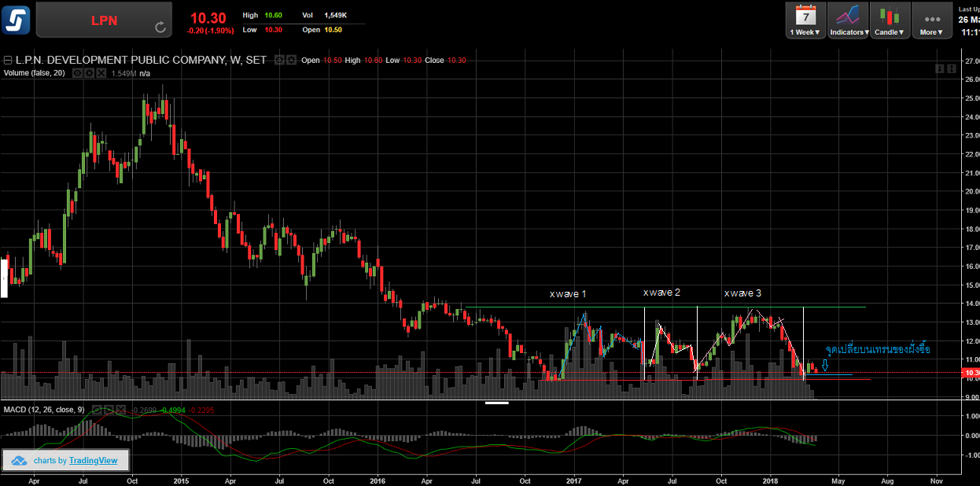The width and height of the screenshot is (980, 486).
Task: Remove the Volume indicator with X icon
Action: click(101, 73)
